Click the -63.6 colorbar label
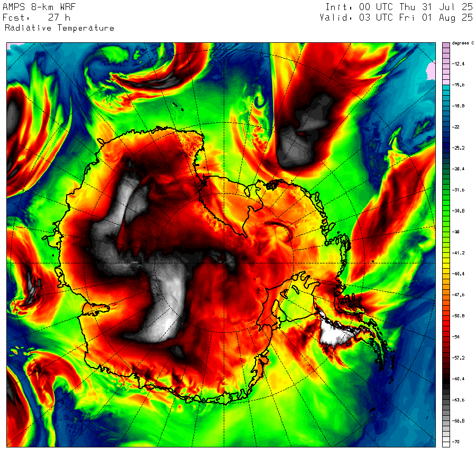This screenshot has height=476, width=476. tap(458, 400)
